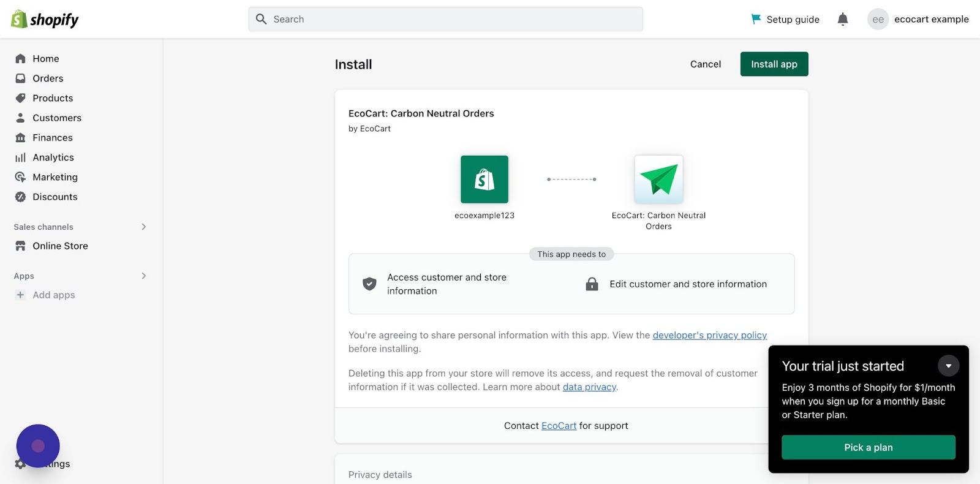Click the ecocart example account avatar
980x484 pixels.
(x=878, y=20)
